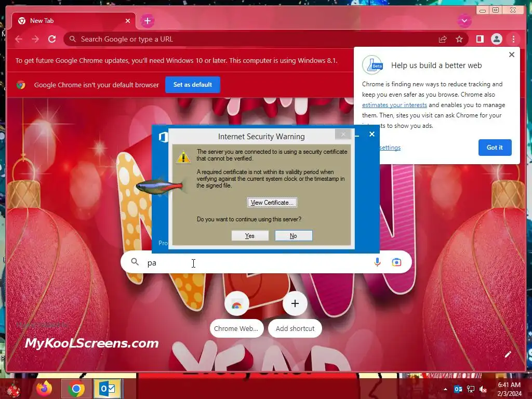Click the Windows update notice text

pyautogui.click(x=177, y=61)
